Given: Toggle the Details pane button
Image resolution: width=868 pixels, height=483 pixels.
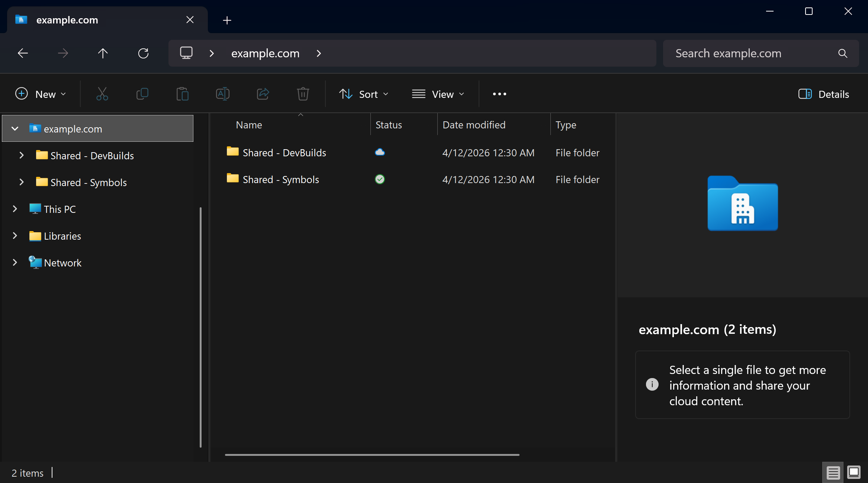Looking at the screenshot, I should pyautogui.click(x=824, y=94).
